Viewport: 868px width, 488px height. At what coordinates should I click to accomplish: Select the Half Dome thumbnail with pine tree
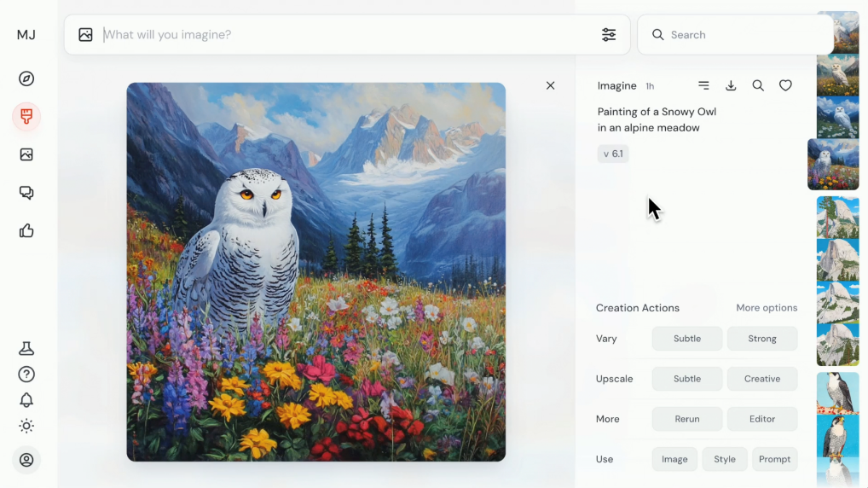(x=837, y=218)
